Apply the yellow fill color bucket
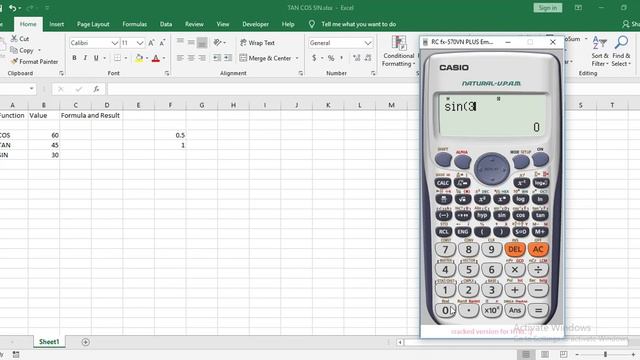Screen dimensions: 640x360 click(x=139, y=58)
